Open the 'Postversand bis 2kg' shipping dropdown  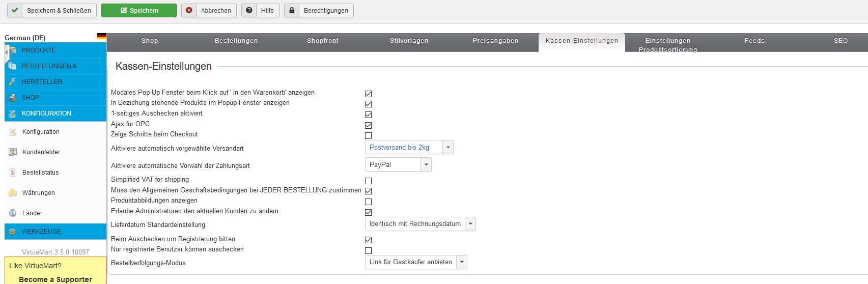click(x=409, y=148)
